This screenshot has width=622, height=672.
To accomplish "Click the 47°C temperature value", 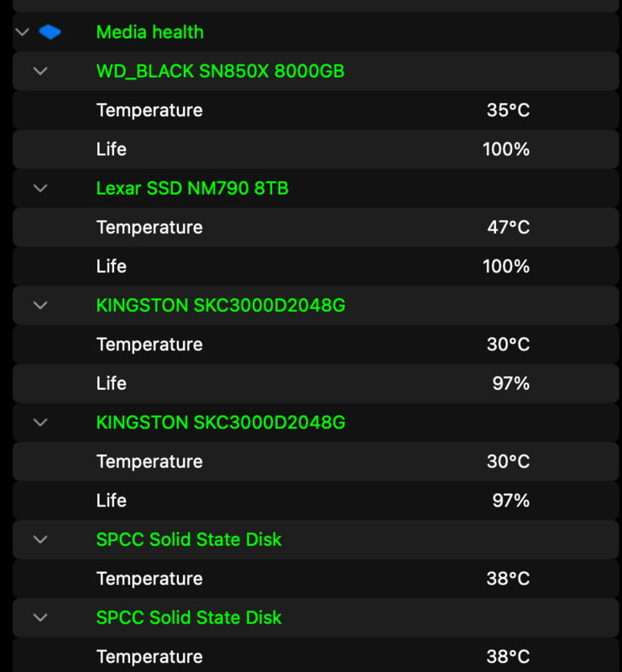I will (x=508, y=228).
